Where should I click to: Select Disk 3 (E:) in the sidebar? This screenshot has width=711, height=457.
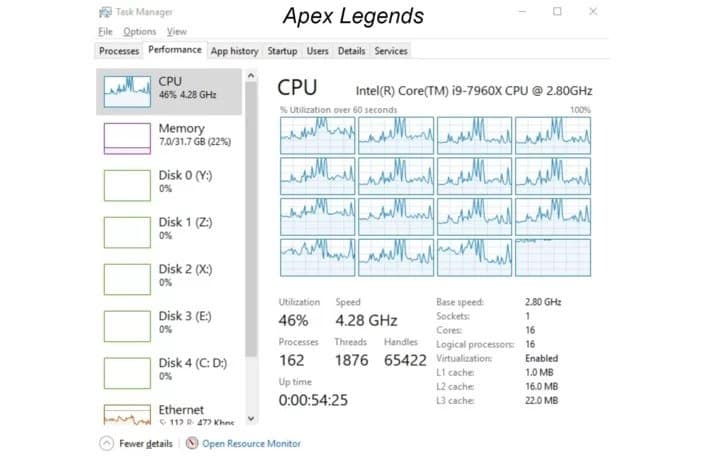click(169, 326)
